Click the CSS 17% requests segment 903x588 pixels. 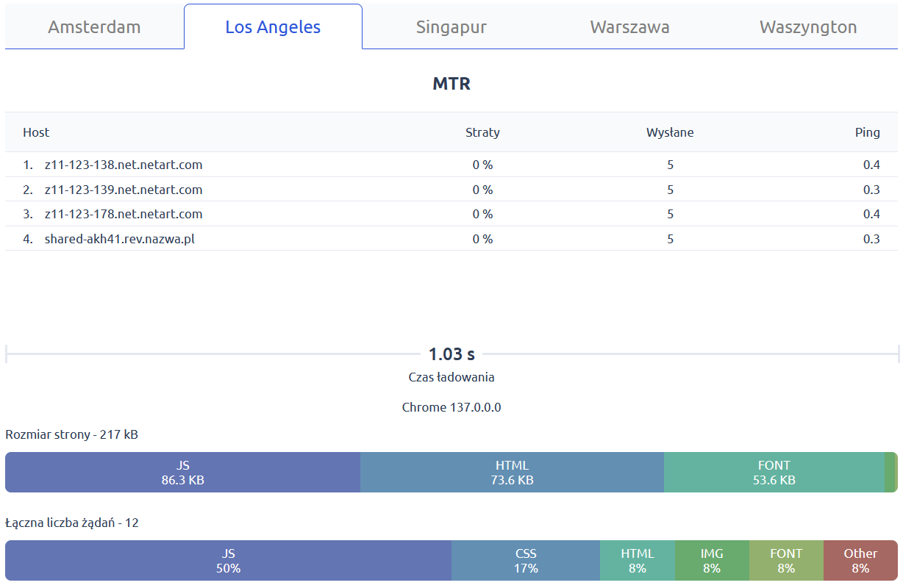[526, 561]
